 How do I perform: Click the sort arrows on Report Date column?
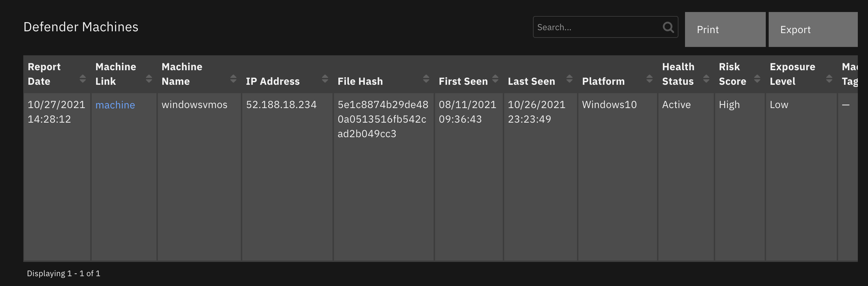coord(83,78)
